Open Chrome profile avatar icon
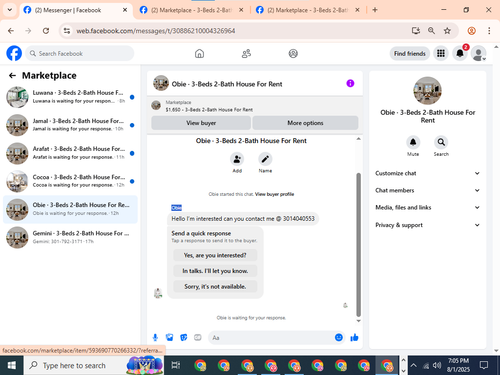This screenshot has height=375, width=500. pos(472,31)
